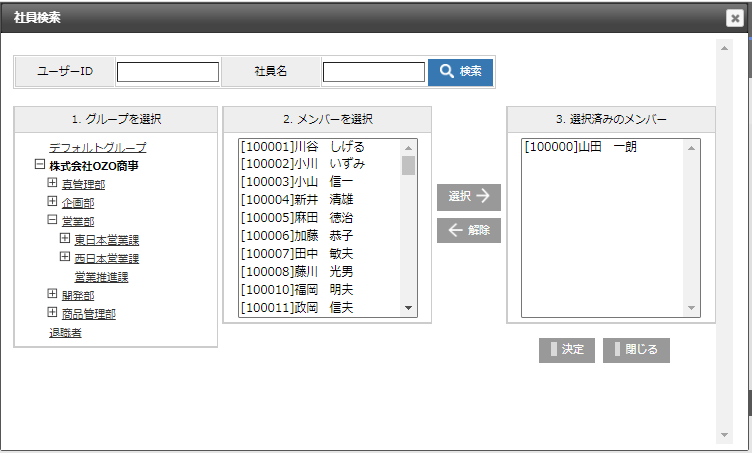This screenshot has width=752, height=453.
Task: Collapse the 営業部 group
Action: pyautogui.click(x=53, y=220)
